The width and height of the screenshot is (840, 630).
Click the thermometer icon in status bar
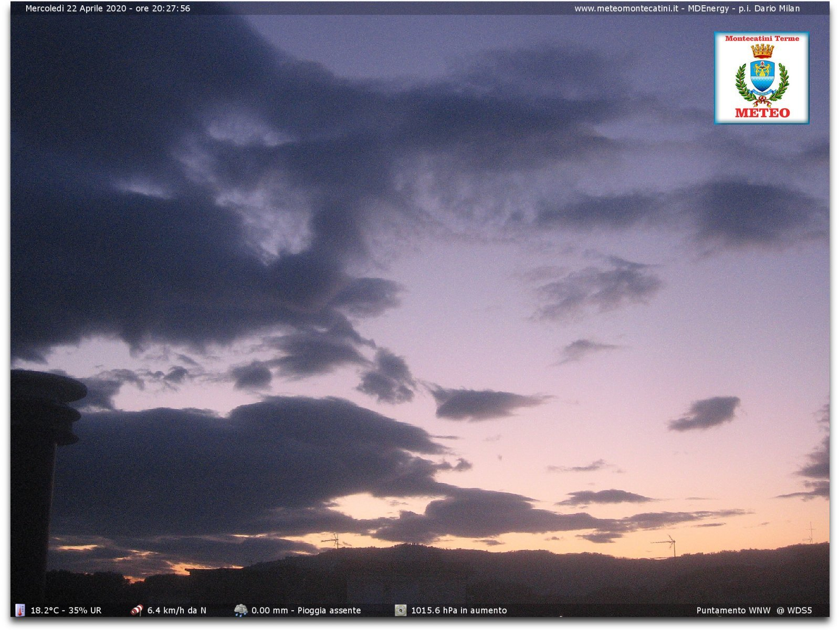(x=20, y=610)
